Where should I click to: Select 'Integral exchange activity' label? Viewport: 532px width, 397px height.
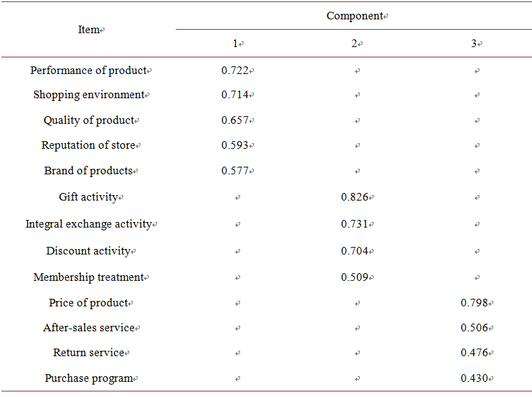(x=89, y=224)
